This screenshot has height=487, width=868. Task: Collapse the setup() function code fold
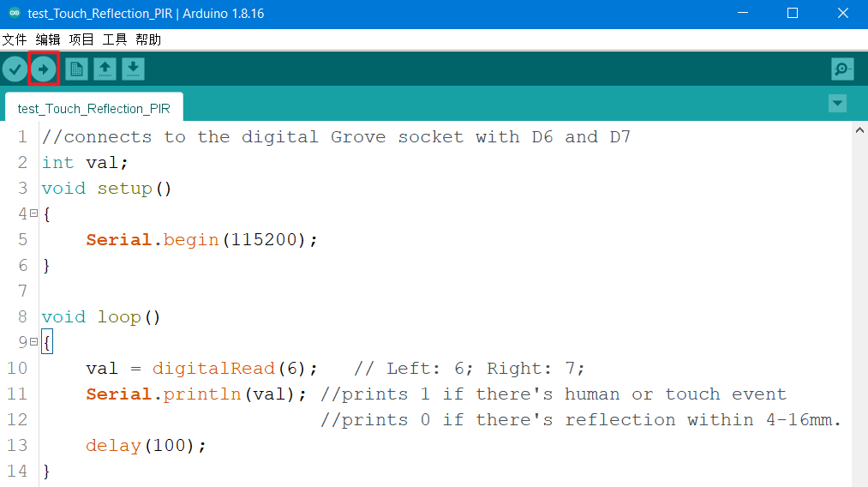[x=33, y=213]
